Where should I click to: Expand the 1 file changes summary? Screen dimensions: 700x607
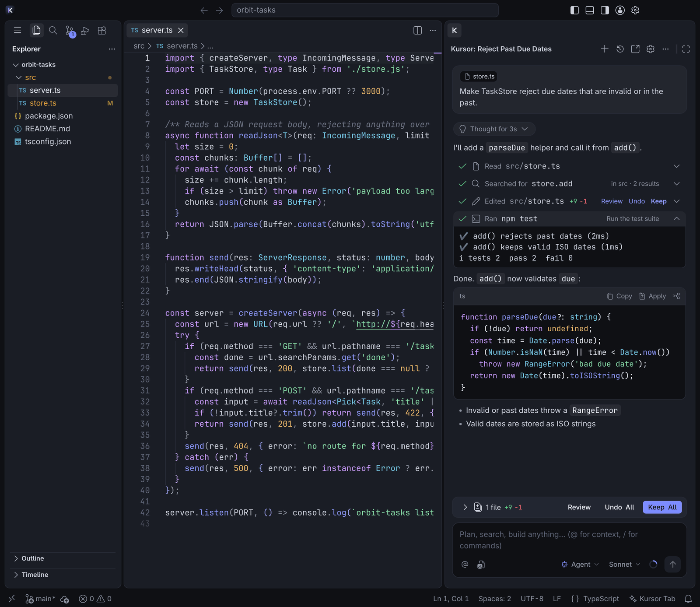(465, 507)
